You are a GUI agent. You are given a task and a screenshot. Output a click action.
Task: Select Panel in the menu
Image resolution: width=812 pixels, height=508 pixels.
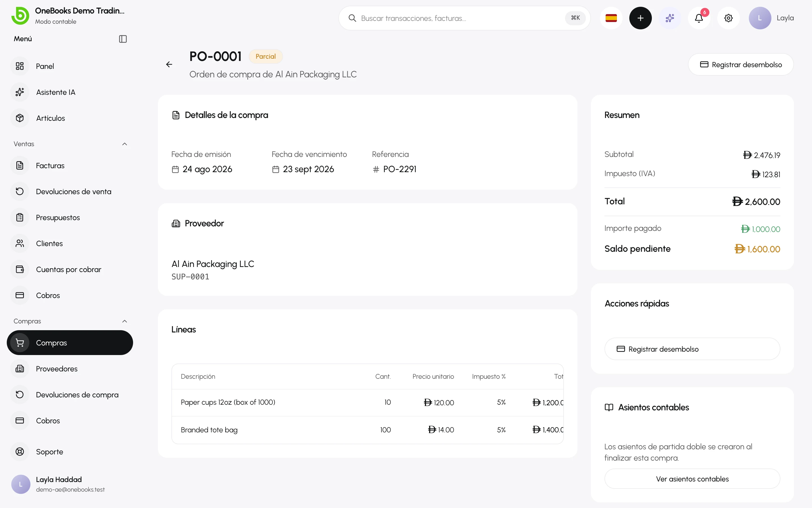tap(70, 66)
